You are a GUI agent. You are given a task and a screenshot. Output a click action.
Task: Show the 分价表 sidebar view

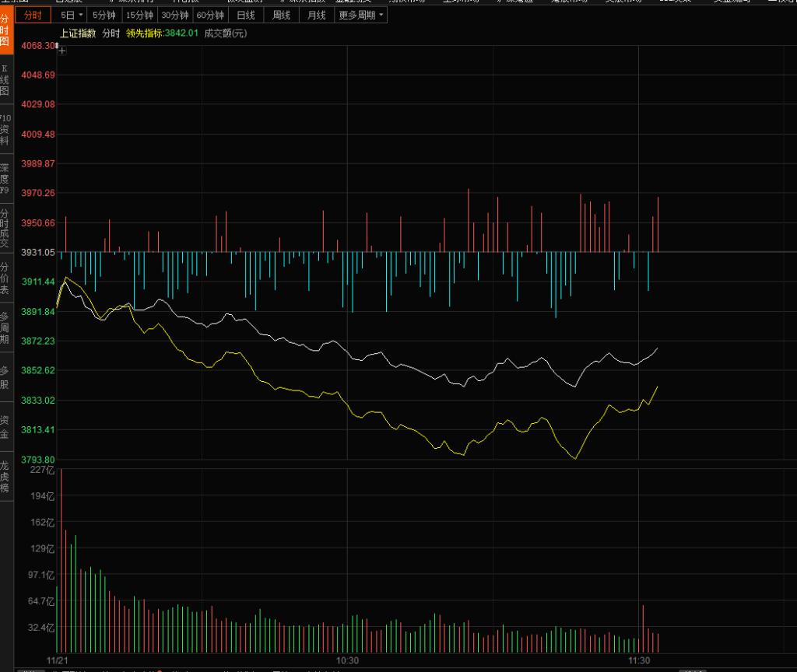pos(5,278)
